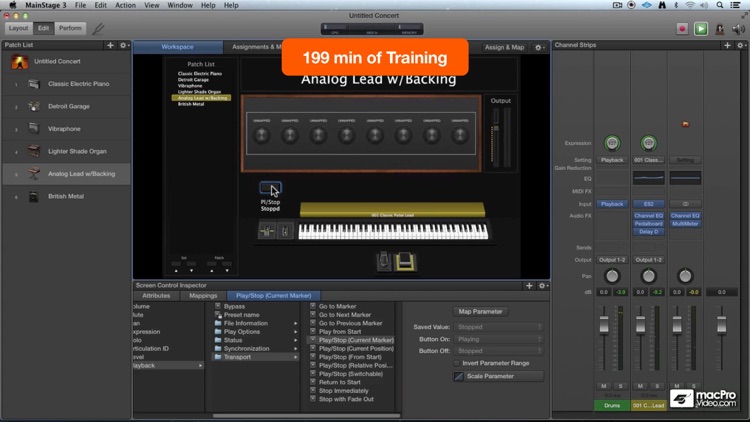
Task: Toggle the metronome icon
Action: click(x=719, y=29)
